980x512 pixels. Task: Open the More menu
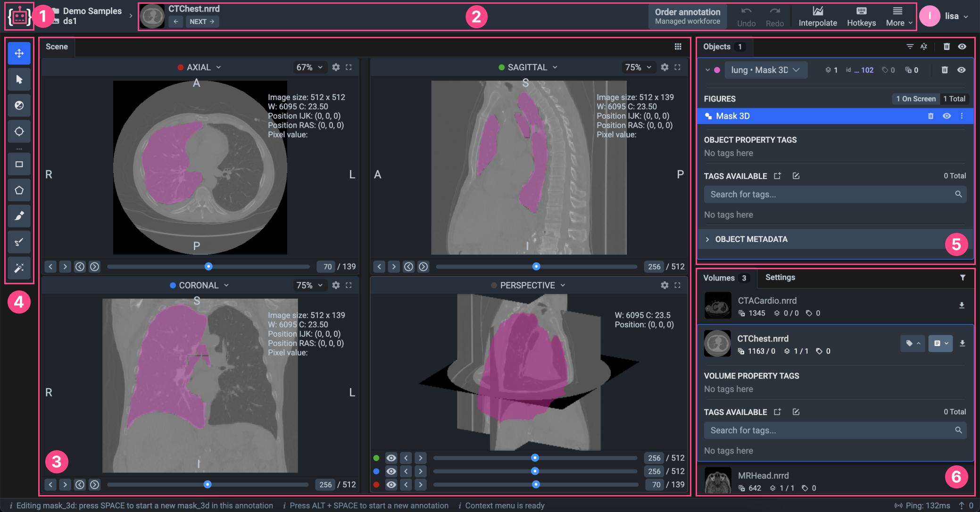(899, 17)
